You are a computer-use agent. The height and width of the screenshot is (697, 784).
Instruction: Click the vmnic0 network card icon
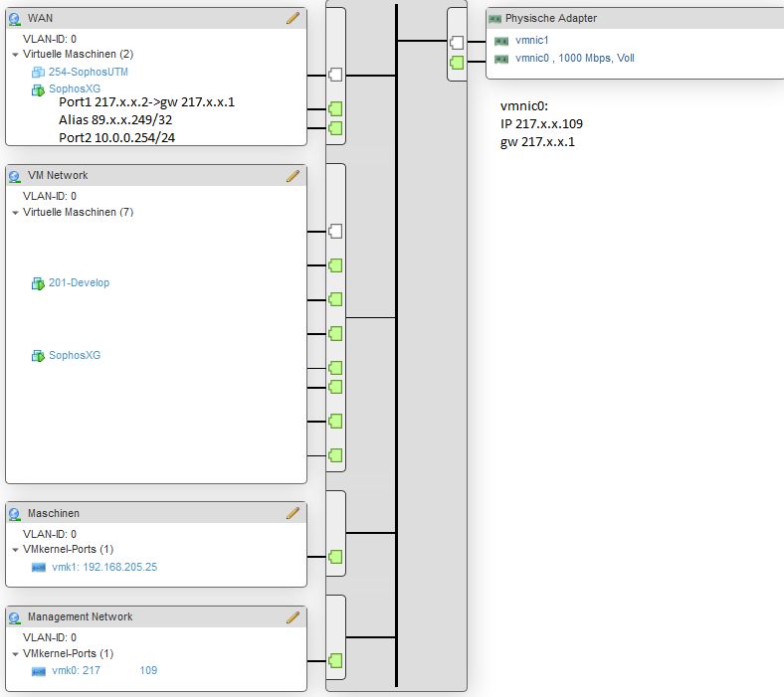(x=501, y=59)
